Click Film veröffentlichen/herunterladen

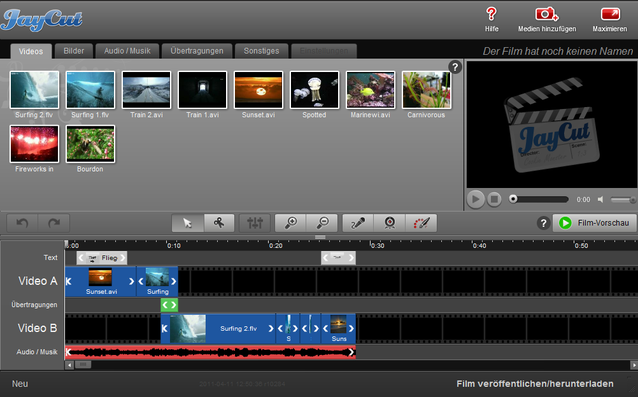click(535, 384)
